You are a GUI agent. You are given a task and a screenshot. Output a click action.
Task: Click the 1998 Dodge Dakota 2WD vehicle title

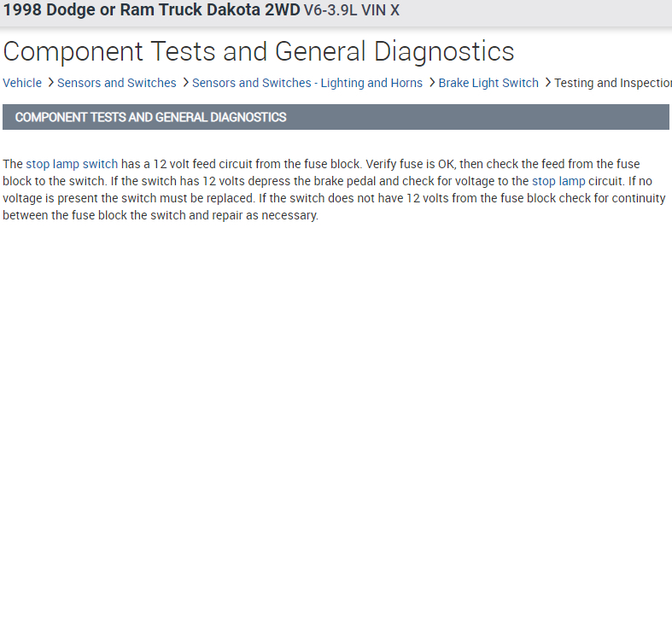(x=151, y=11)
